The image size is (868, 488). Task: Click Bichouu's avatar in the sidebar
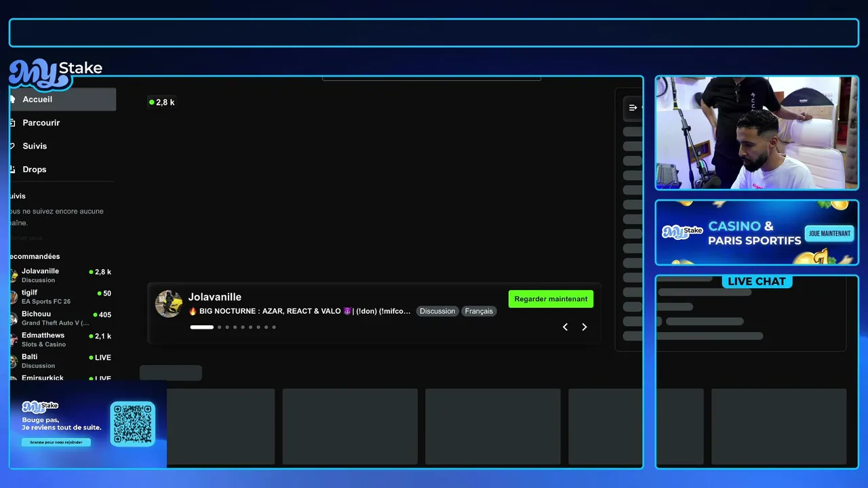(x=13, y=318)
